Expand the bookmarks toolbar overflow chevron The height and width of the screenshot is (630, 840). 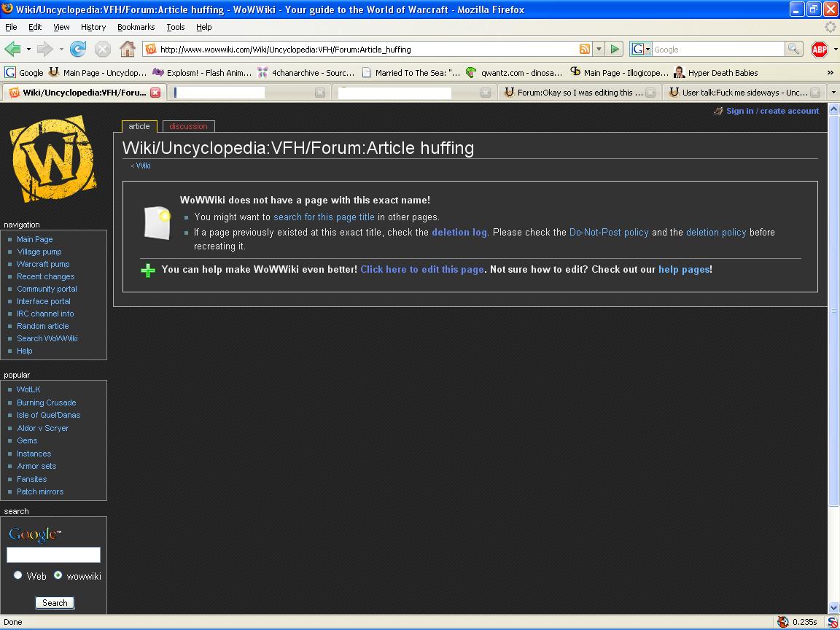click(830, 72)
